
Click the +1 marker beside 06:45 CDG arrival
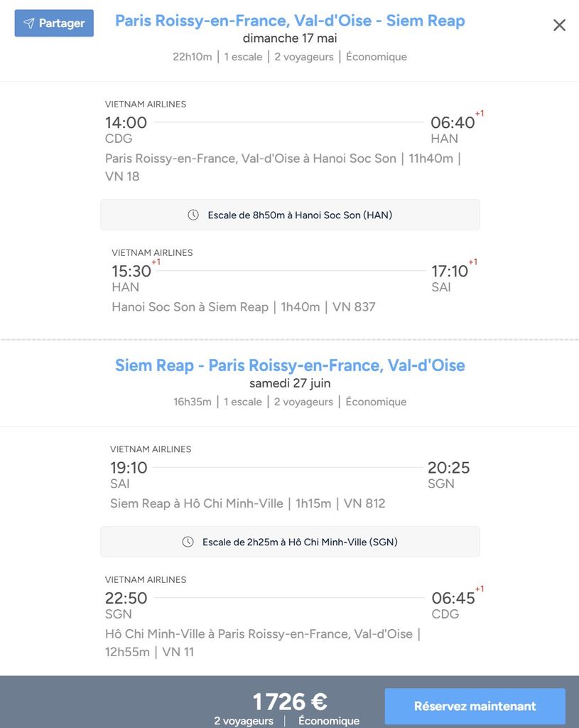[480, 589]
